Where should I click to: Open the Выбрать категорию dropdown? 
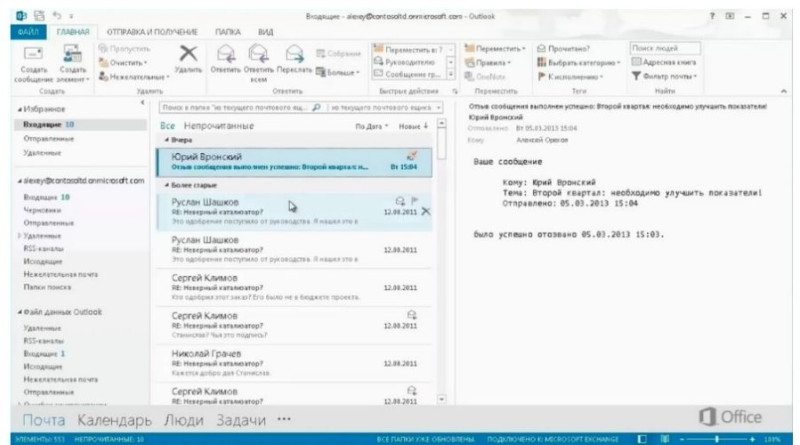click(x=579, y=63)
